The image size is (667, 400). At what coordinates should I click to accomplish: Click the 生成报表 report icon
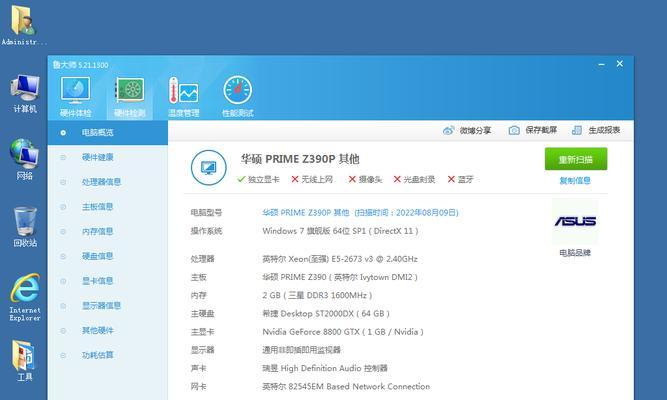(x=577, y=130)
